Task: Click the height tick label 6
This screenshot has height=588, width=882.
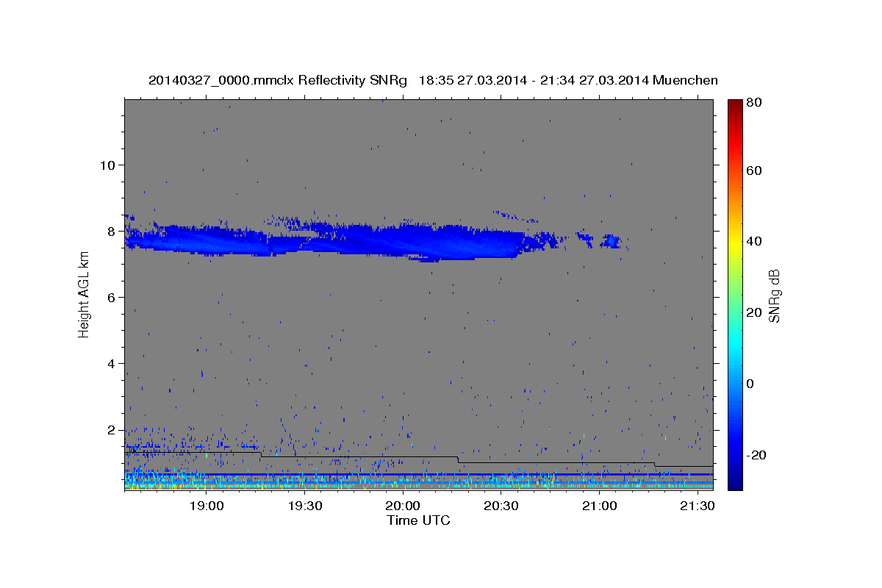Action: tap(111, 297)
